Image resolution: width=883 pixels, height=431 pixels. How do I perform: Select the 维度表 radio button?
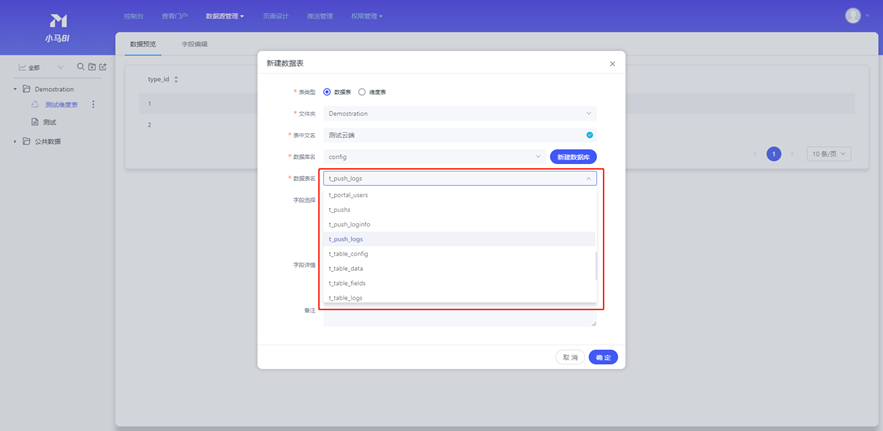[x=362, y=92]
